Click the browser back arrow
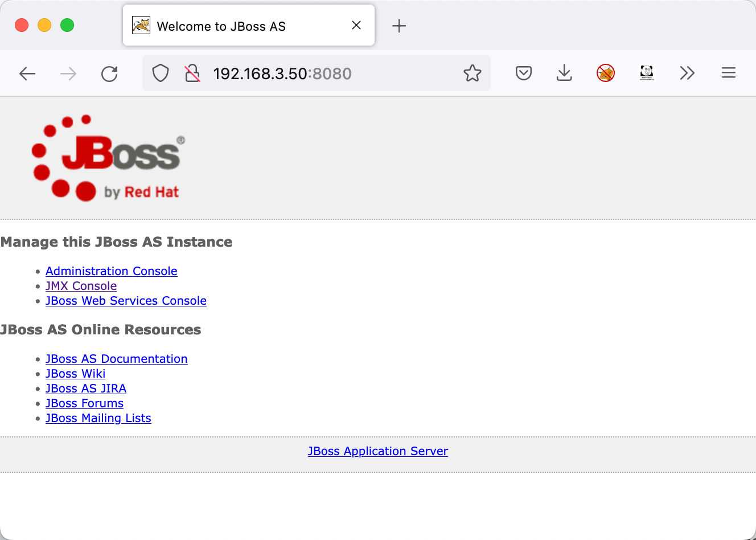 click(27, 73)
